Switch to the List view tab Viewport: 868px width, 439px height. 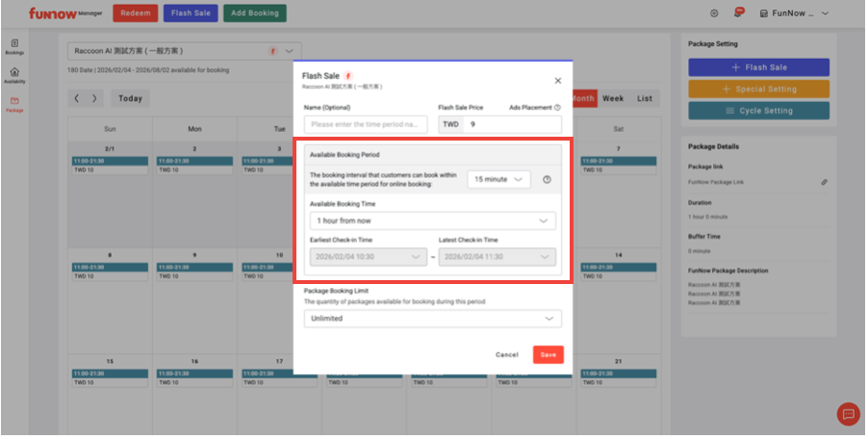(x=644, y=98)
